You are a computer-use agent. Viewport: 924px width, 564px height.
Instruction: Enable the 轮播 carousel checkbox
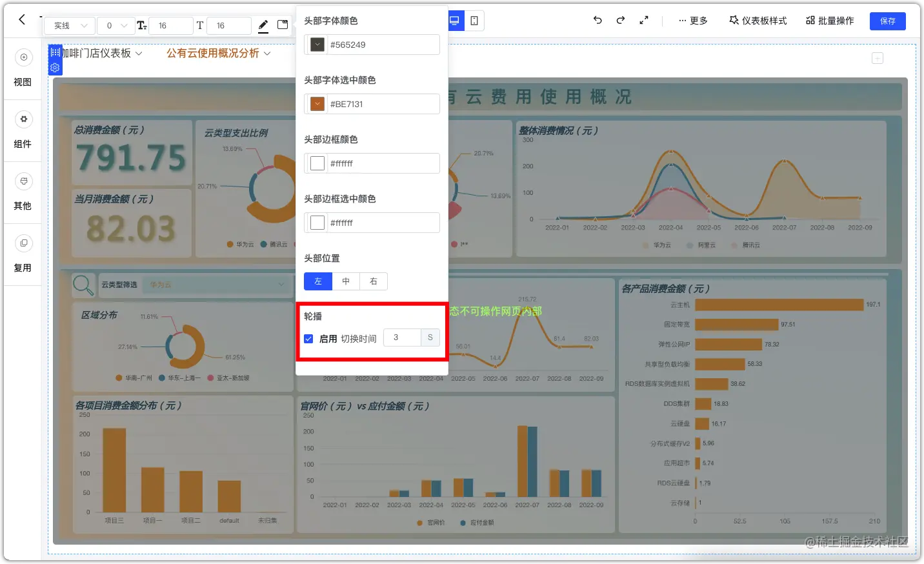(308, 337)
